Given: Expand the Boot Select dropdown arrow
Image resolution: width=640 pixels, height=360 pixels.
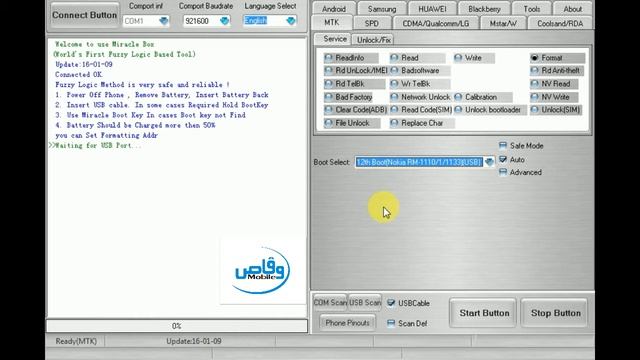Looking at the screenshot, I should point(489,162).
